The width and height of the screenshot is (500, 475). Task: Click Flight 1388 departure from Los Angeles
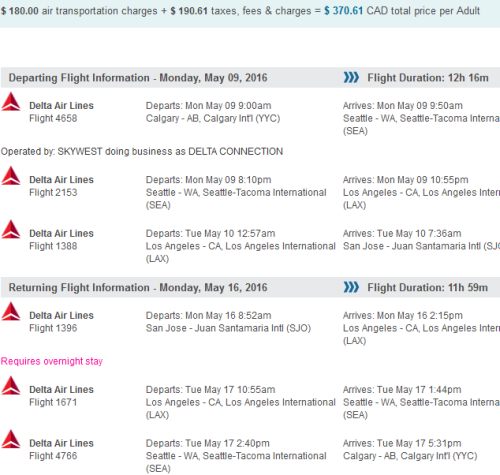241,246
